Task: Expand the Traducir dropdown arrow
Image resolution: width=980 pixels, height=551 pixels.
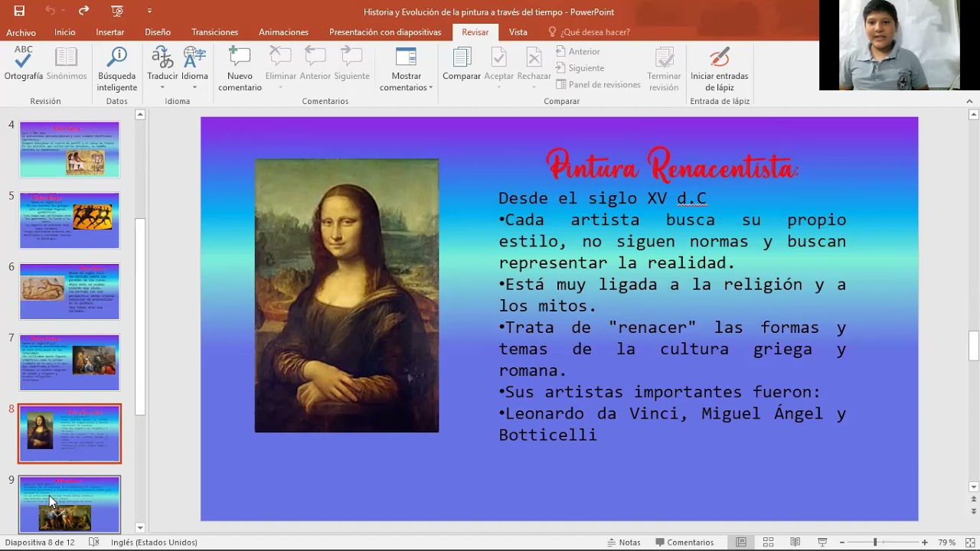Action: (x=162, y=87)
